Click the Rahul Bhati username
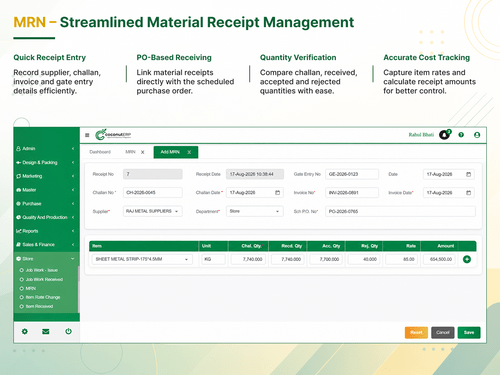 pyautogui.click(x=421, y=135)
